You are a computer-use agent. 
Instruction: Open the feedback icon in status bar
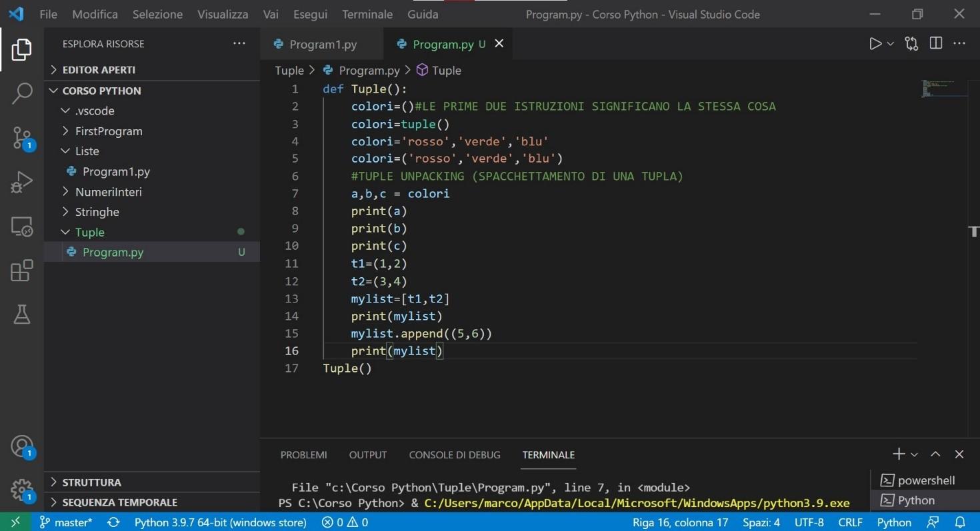pos(933,522)
